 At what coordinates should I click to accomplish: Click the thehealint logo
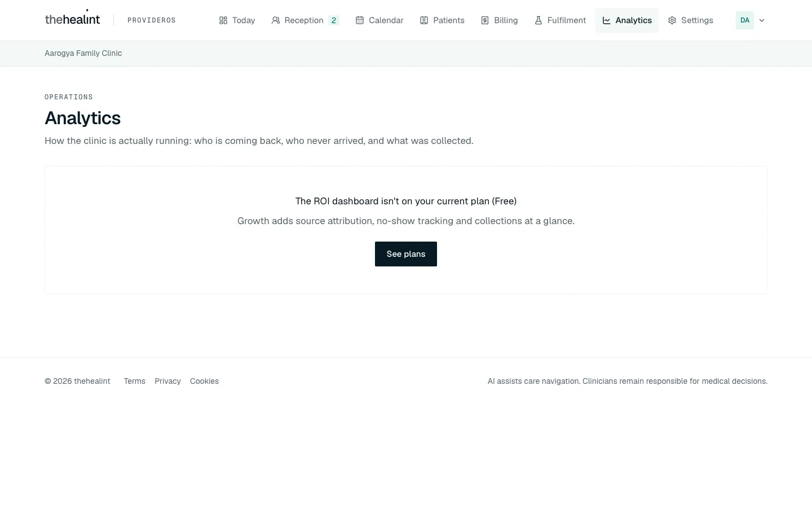pos(72,19)
